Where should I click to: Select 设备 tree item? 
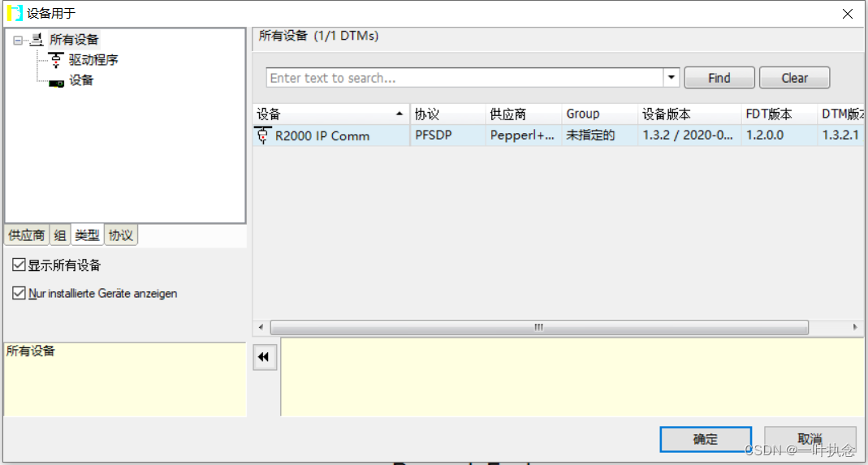coord(81,80)
